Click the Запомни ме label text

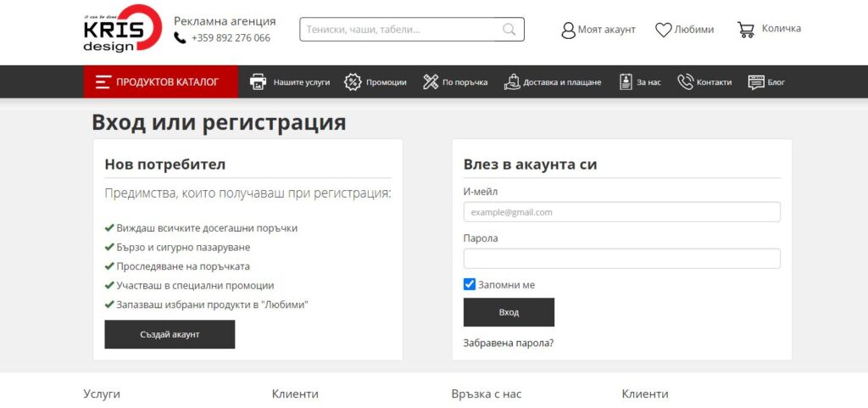coord(507,285)
